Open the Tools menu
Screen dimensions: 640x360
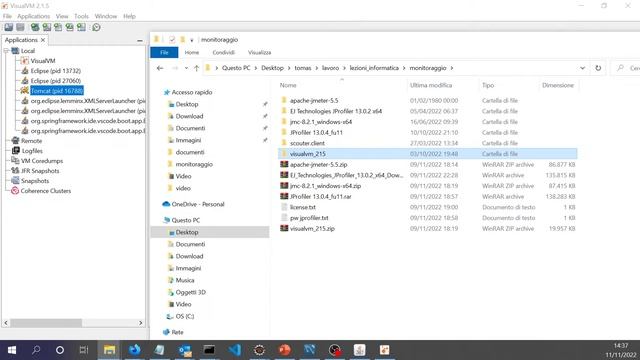click(81, 16)
